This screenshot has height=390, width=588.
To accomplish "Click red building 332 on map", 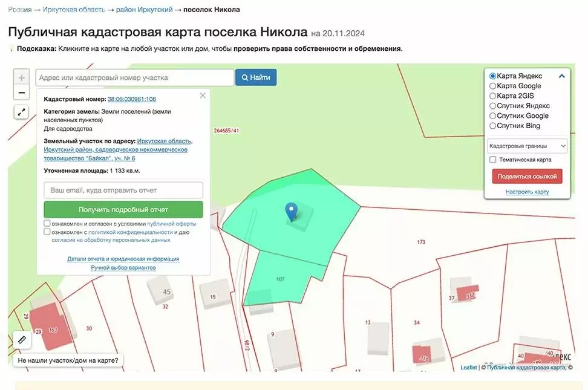I will pyautogui.click(x=468, y=294).
